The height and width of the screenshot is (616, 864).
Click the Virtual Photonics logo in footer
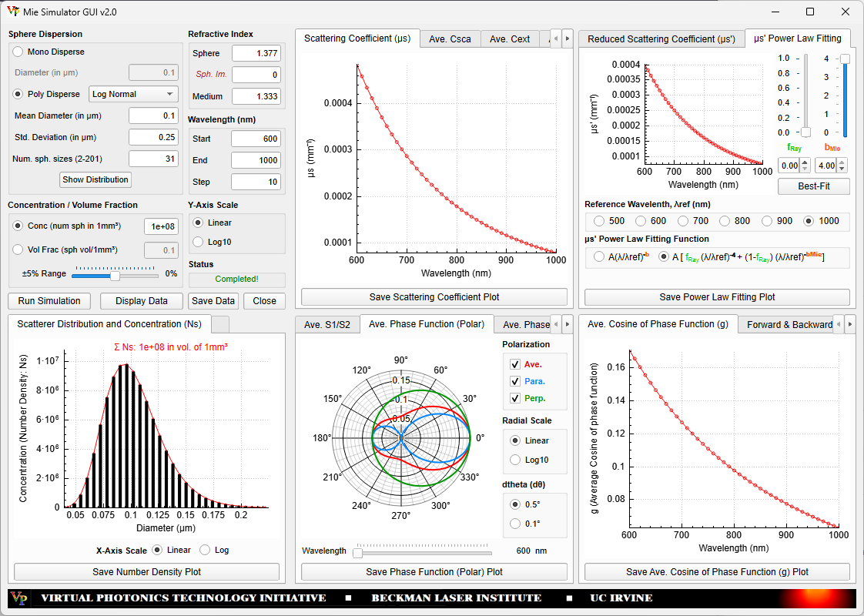[x=20, y=598]
